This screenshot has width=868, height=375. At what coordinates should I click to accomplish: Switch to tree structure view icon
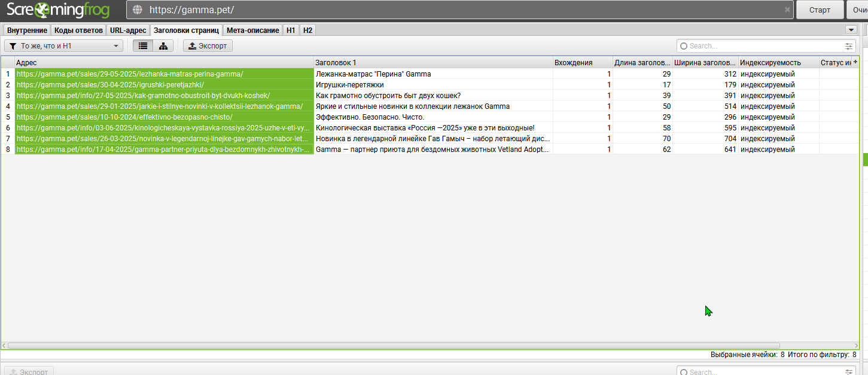(163, 45)
